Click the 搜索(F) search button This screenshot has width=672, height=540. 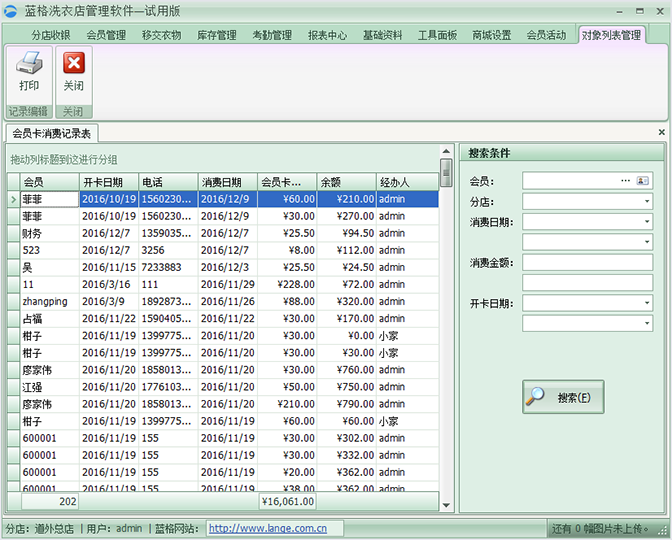point(563,397)
